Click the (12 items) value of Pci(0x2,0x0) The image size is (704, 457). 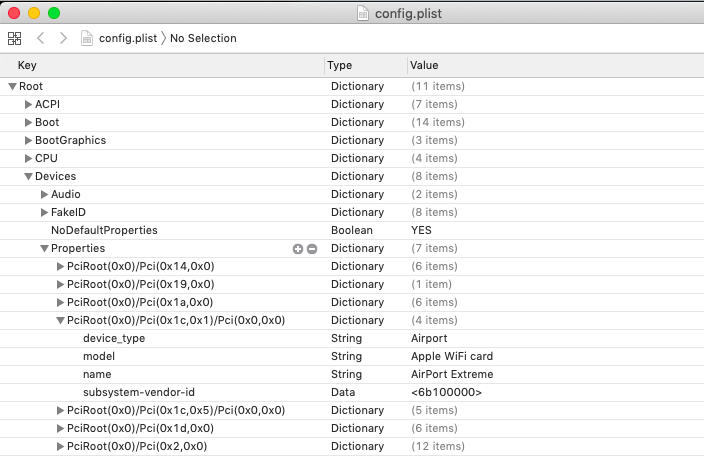click(x=438, y=446)
